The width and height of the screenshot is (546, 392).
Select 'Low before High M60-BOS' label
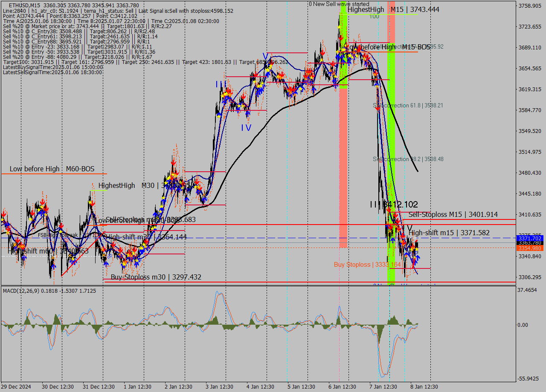click(x=52, y=169)
